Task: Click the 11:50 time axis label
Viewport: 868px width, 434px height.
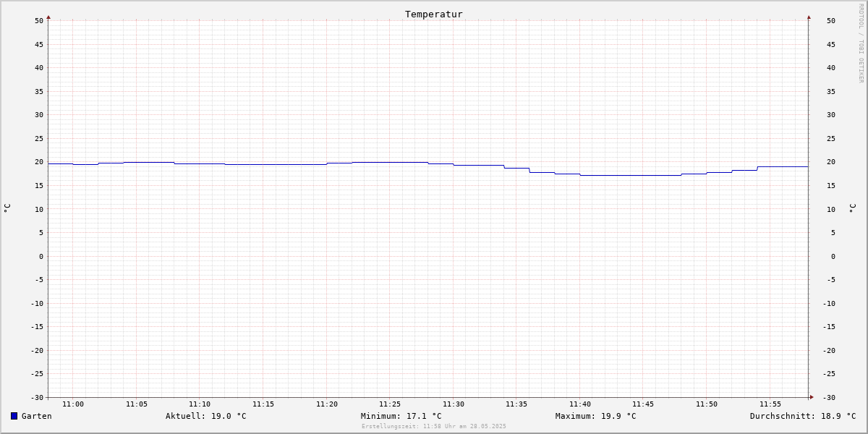Action: 707,404
